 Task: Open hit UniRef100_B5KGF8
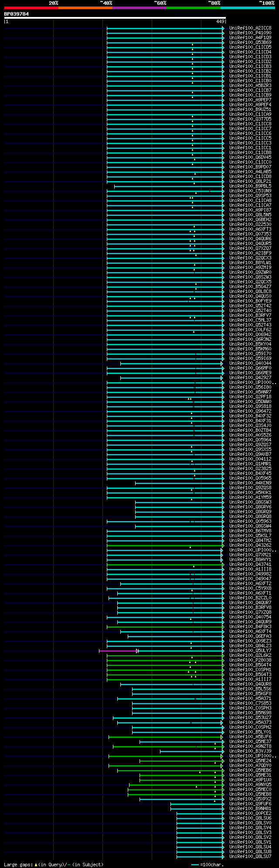[250, 693]
